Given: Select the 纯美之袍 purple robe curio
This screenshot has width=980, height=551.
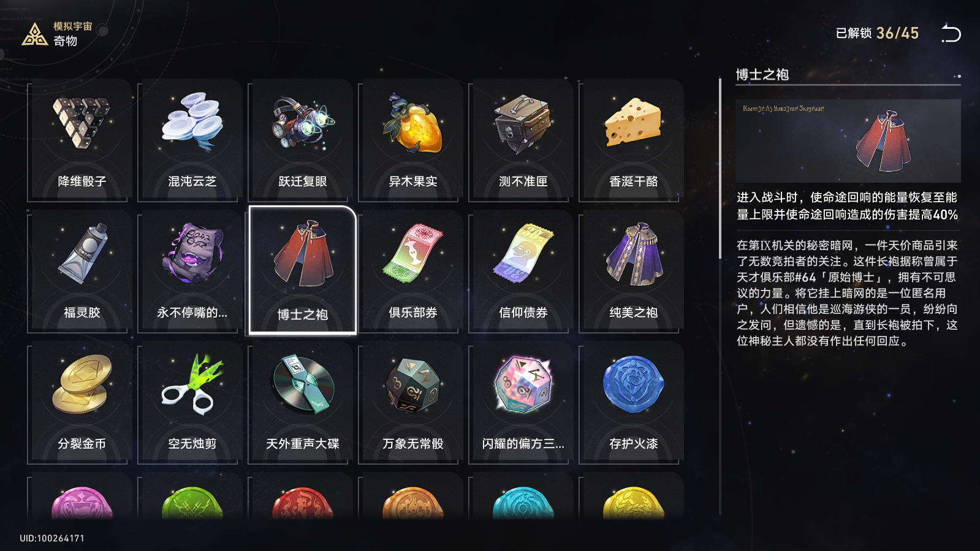Looking at the screenshot, I should click(x=632, y=271).
